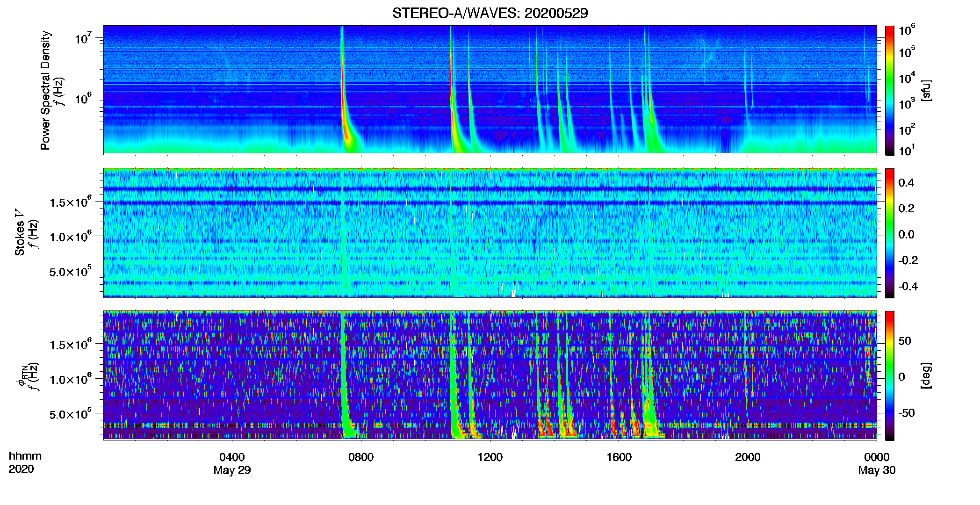Click the [sfu] colorbar unit label
This screenshot has height=505, width=980.
pyautogui.click(x=926, y=91)
